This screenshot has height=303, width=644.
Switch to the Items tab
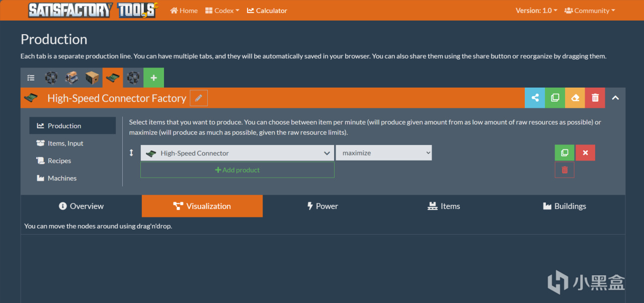(x=444, y=206)
